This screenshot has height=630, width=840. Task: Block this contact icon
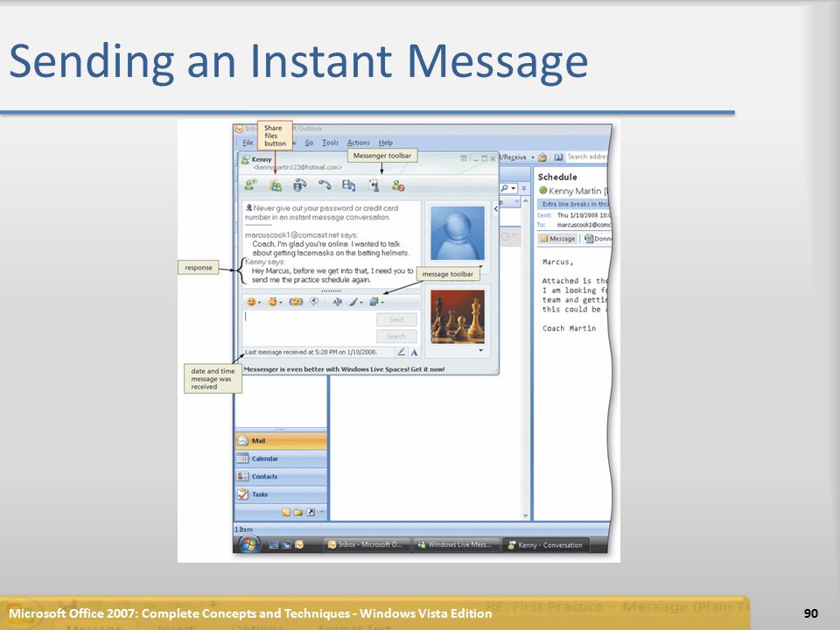[398, 185]
